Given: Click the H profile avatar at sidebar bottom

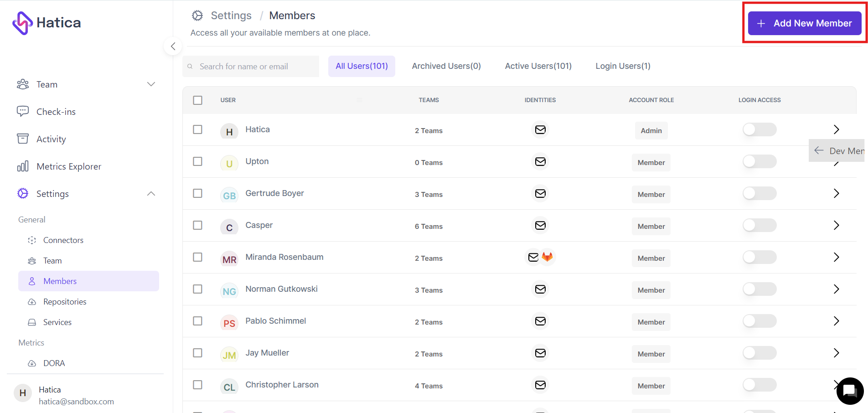Looking at the screenshot, I should click(x=23, y=393).
